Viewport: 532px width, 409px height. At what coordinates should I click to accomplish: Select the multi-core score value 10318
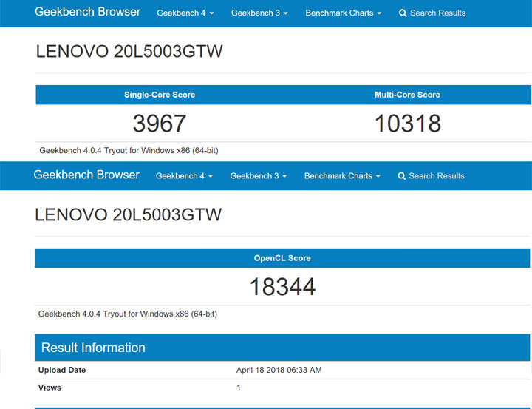point(407,124)
